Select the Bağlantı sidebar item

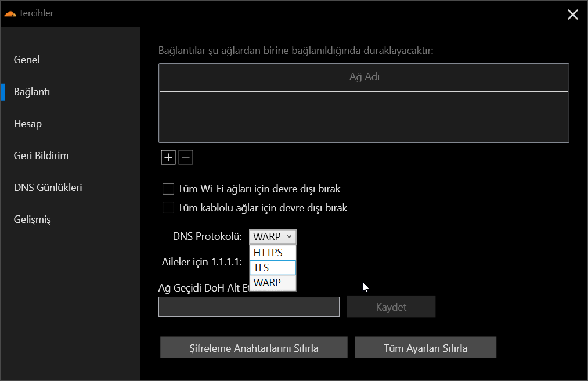(32, 92)
